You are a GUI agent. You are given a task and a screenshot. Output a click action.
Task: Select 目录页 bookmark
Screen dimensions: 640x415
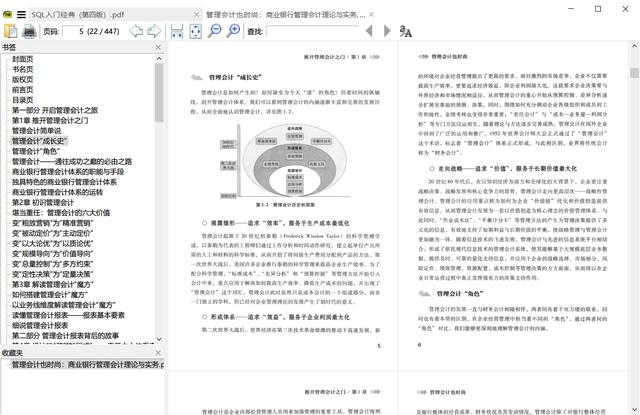22,100
